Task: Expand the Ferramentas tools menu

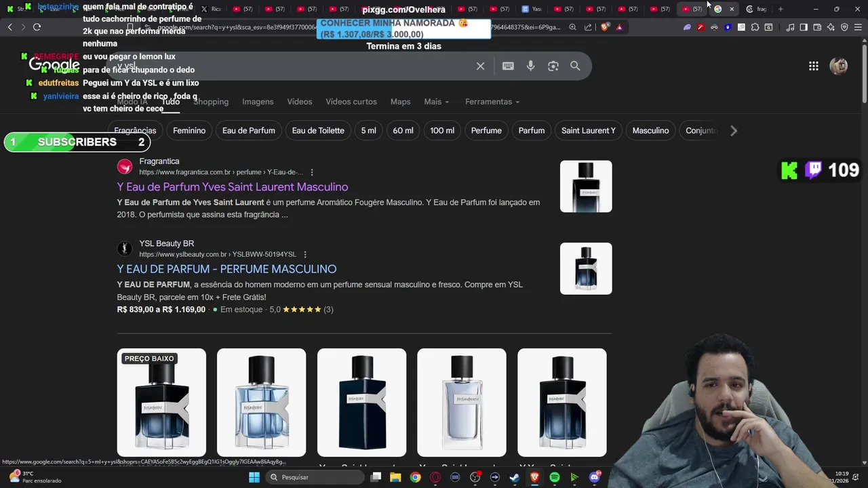Action: (x=492, y=102)
